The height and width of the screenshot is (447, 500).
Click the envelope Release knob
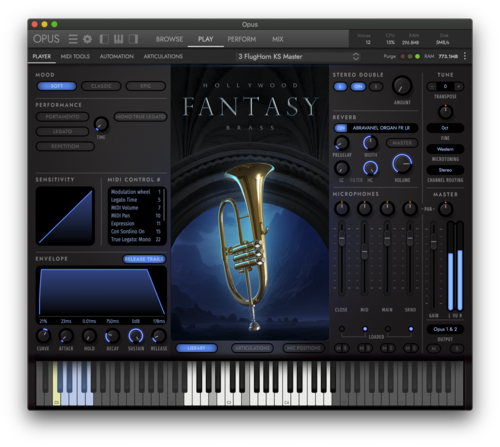pos(159,336)
